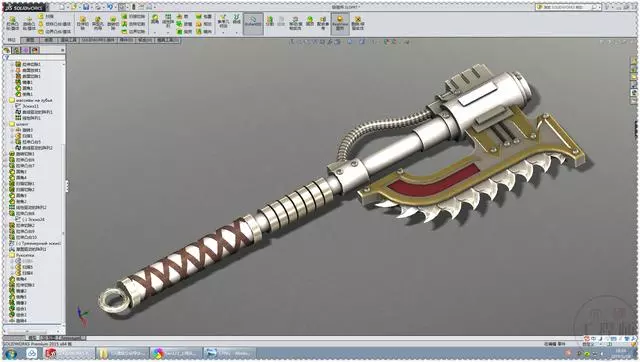The height and width of the screenshot is (362, 640).
Task: Click the Undo icon in title bar
Action: pyautogui.click(x=110, y=7)
